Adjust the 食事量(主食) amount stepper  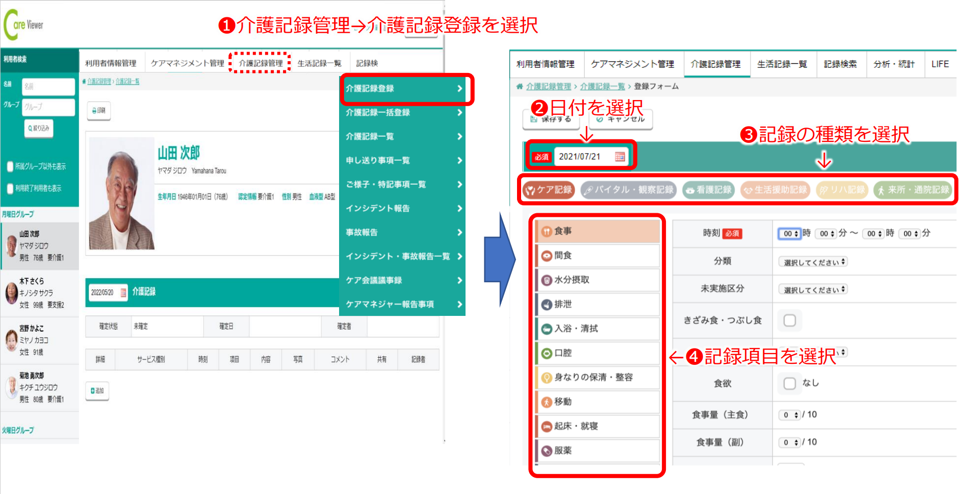[790, 415]
